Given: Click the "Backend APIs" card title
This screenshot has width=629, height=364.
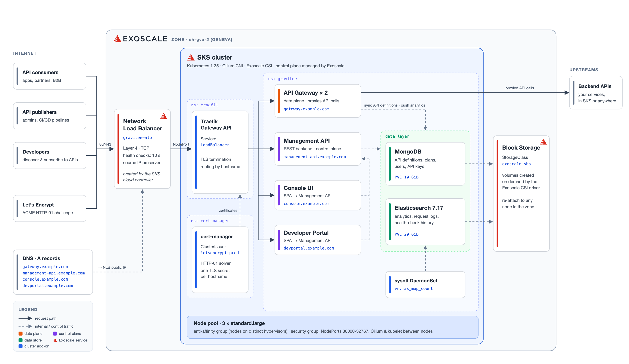Looking at the screenshot, I should (x=595, y=86).
